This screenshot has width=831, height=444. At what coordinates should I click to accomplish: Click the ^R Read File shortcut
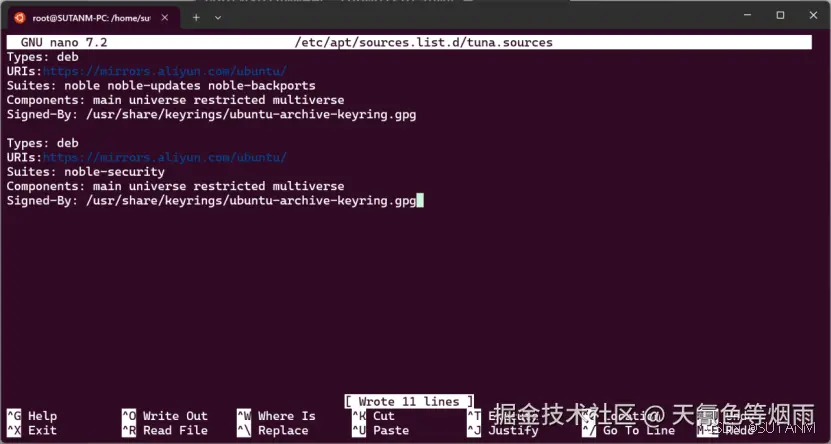coord(165,430)
